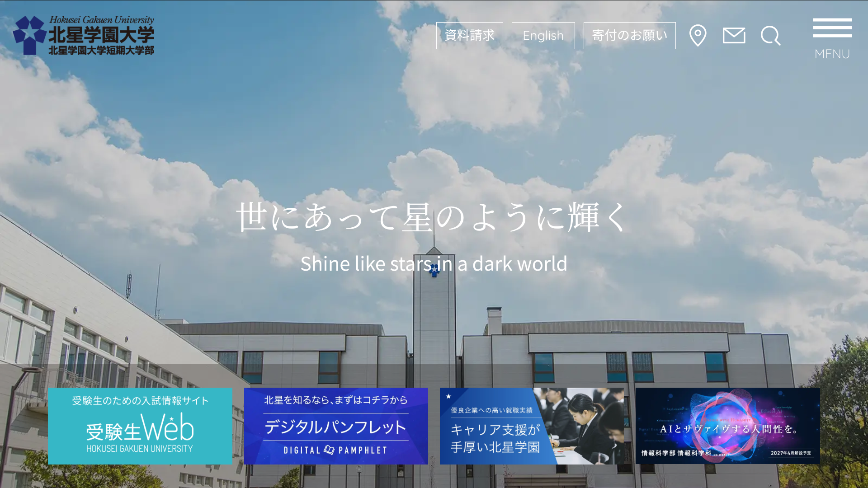Open the デジタルパンフレット banner
Screen dimensions: 868x488
click(336, 426)
